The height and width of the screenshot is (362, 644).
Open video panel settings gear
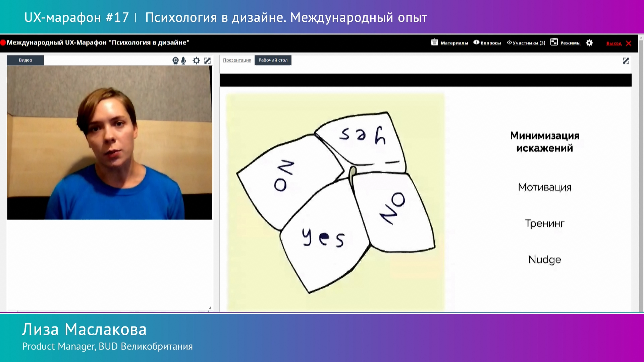(x=196, y=61)
